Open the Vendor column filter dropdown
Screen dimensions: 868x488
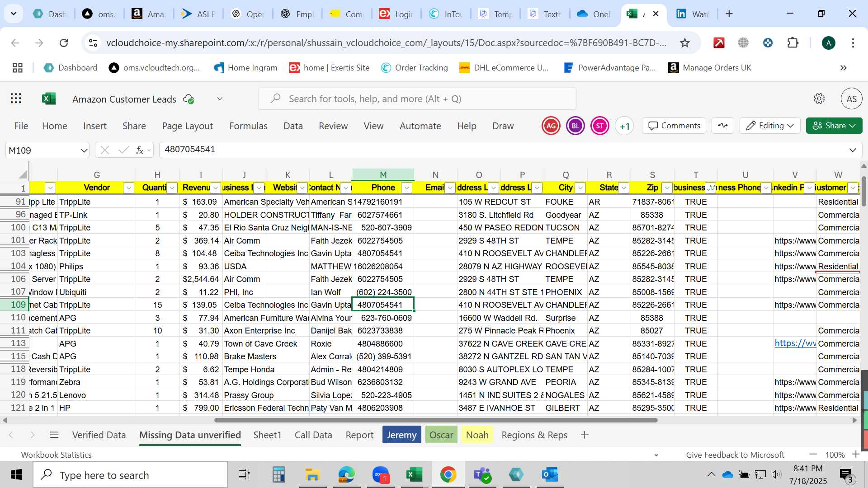point(129,188)
